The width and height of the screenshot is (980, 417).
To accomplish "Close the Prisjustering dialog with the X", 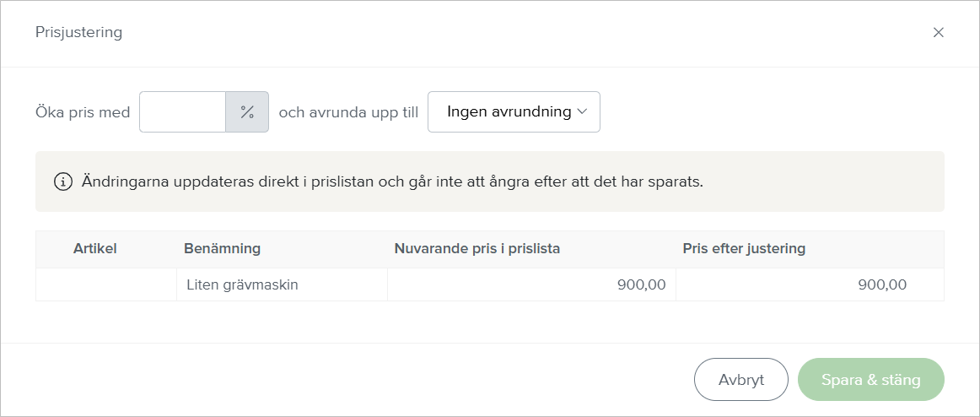I will click(938, 33).
